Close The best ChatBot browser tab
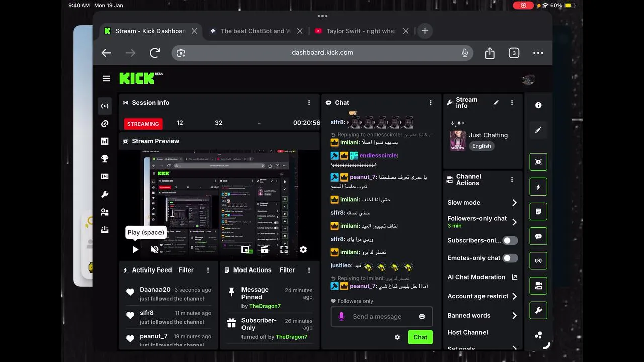This screenshot has height=362, width=644. tap(300, 31)
